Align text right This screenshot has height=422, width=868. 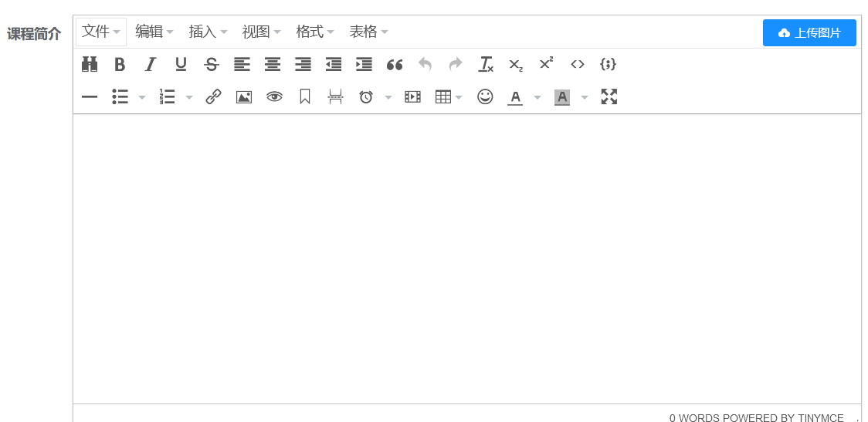pyautogui.click(x=303, y=65)
